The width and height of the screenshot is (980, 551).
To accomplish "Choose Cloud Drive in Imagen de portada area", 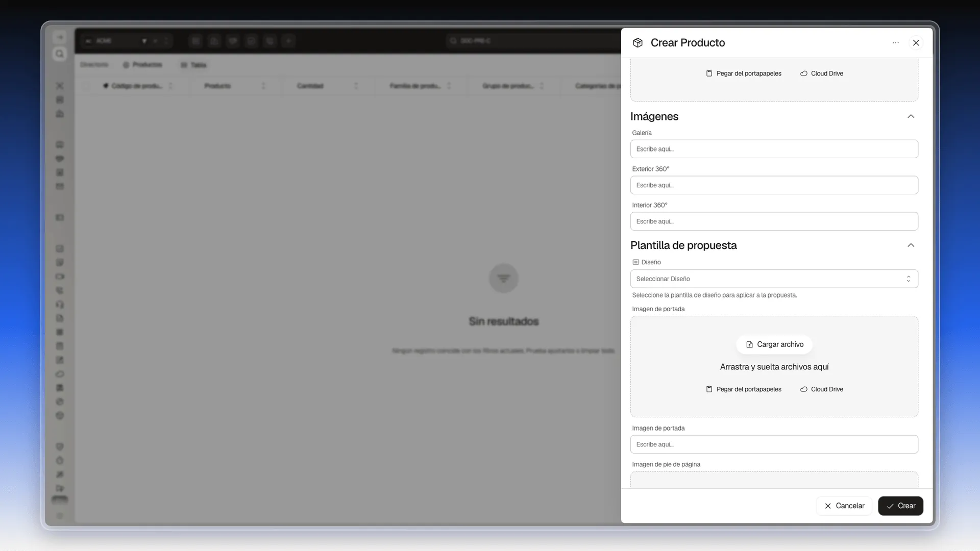I will tap(821, 389).
